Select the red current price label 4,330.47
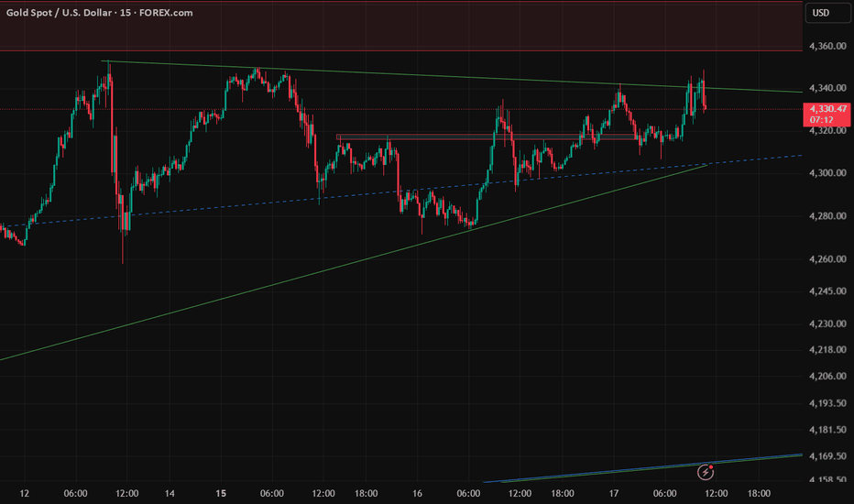The height and width of the screenshot is (504, 854). click(827, 109)
